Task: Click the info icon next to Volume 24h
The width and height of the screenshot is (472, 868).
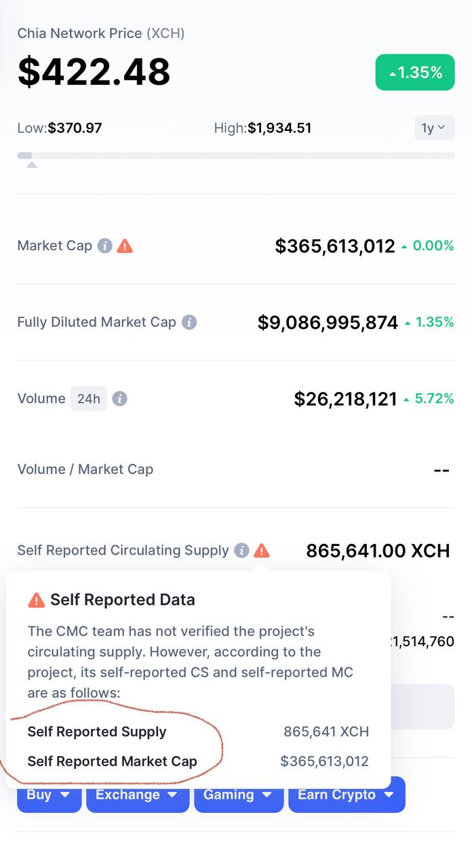Action: (x=119, y=399)
